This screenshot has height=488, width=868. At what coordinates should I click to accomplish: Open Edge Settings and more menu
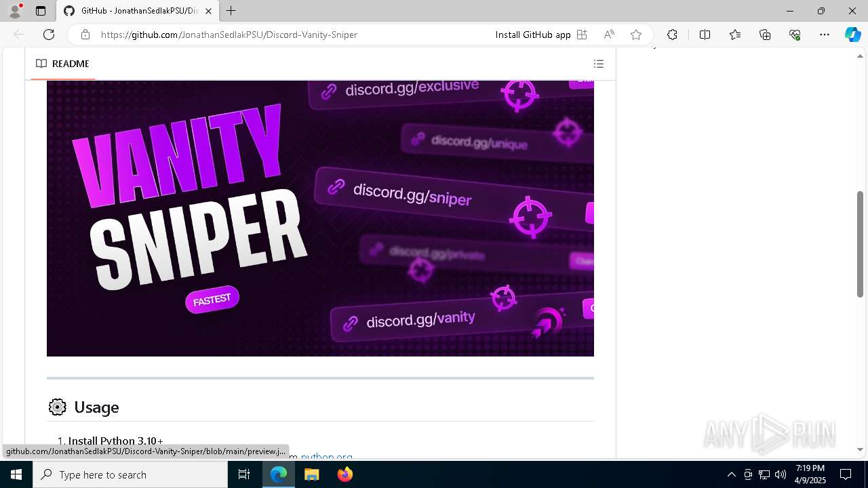pos(825,35)
